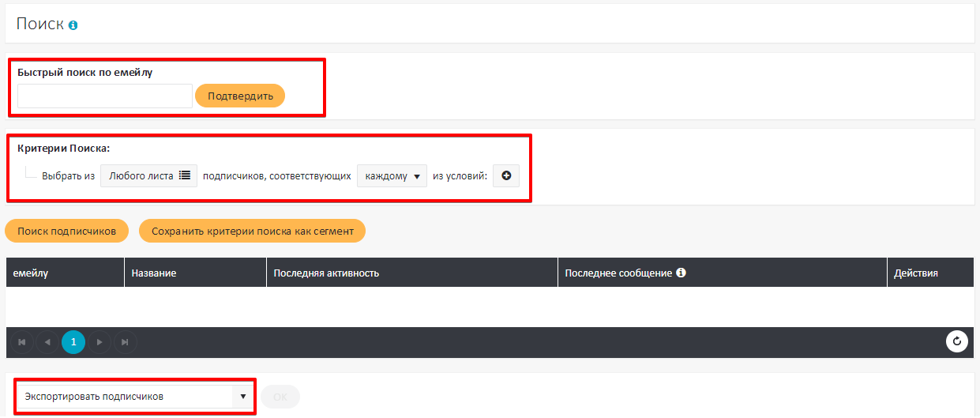
Task: Open the Любого листа list selector
Action: pyautogui.click(x=148, y=176)
